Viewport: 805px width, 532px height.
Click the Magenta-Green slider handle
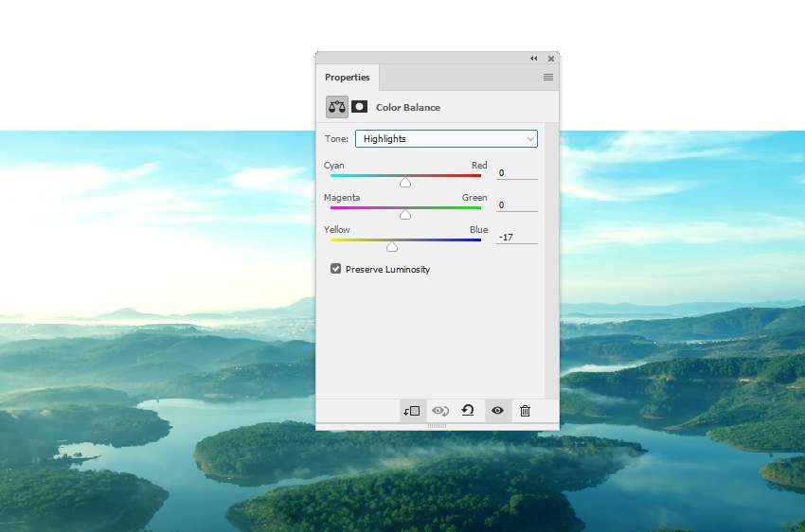405,215
